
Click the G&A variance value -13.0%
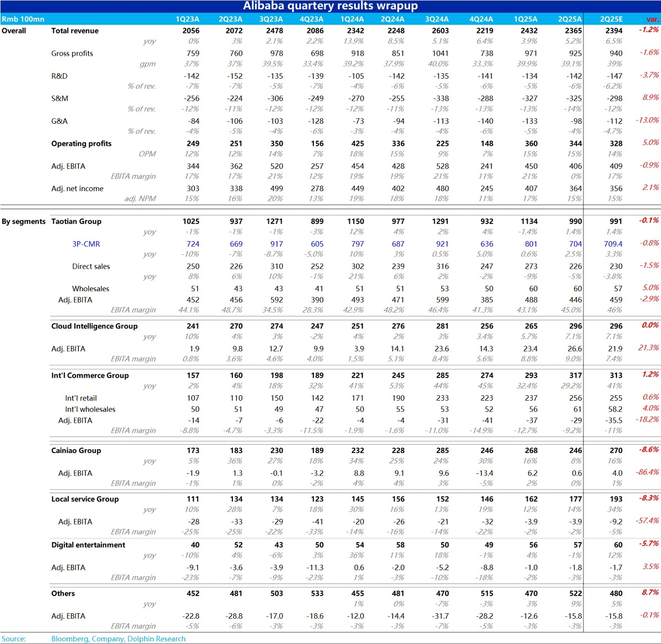point(648,119)
